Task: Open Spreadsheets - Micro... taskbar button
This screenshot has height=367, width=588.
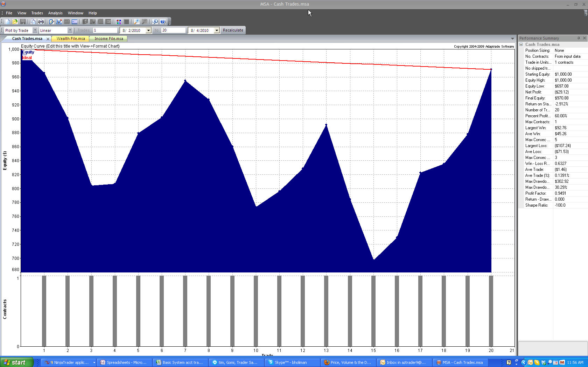Action: [x=124, y=362]
